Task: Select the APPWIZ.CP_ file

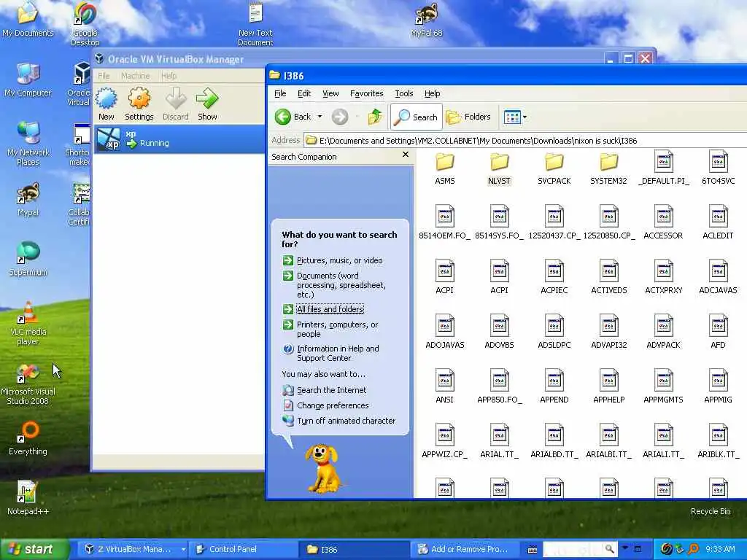Action: coord(444,441)
